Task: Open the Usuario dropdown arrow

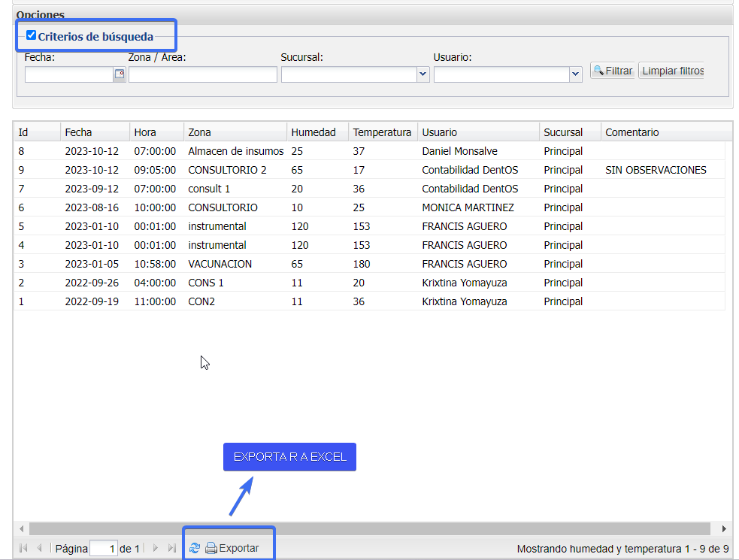Action: click(576, 74)
